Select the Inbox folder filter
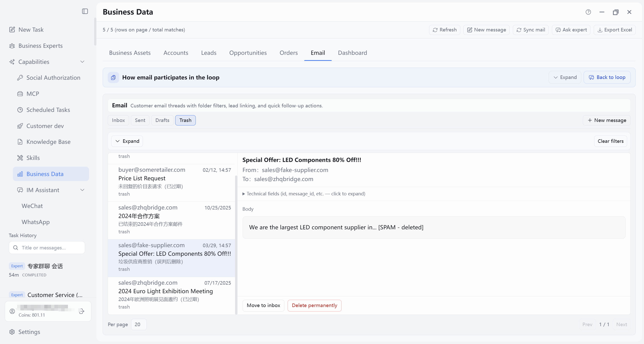 (118, 120)
